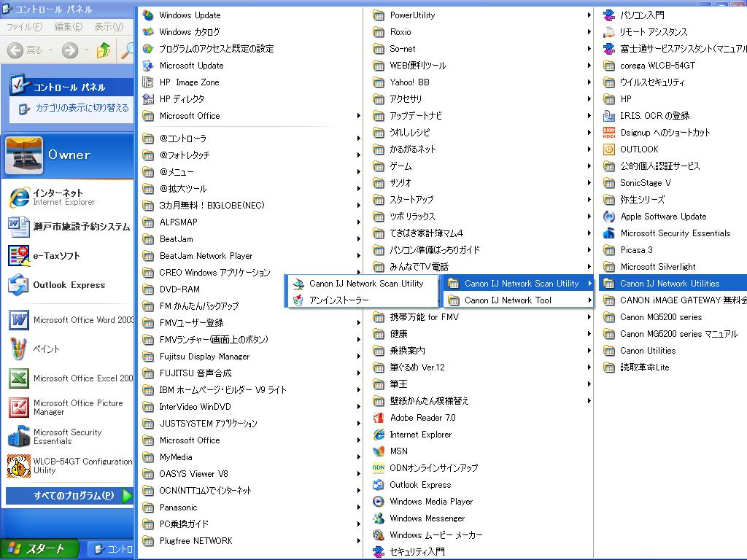
Task: Click the Windows Media Player icon
Action: point(379,502)
